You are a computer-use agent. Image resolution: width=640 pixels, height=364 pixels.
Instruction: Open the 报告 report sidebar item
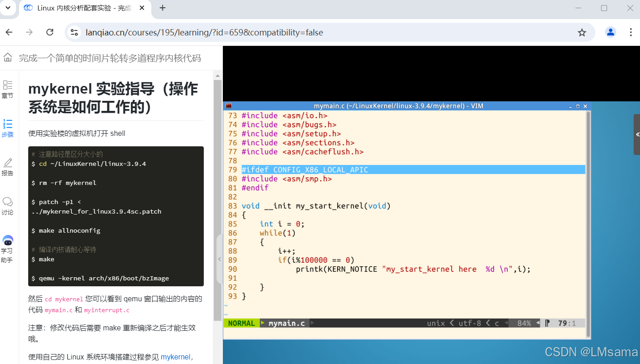pos(7,167)
